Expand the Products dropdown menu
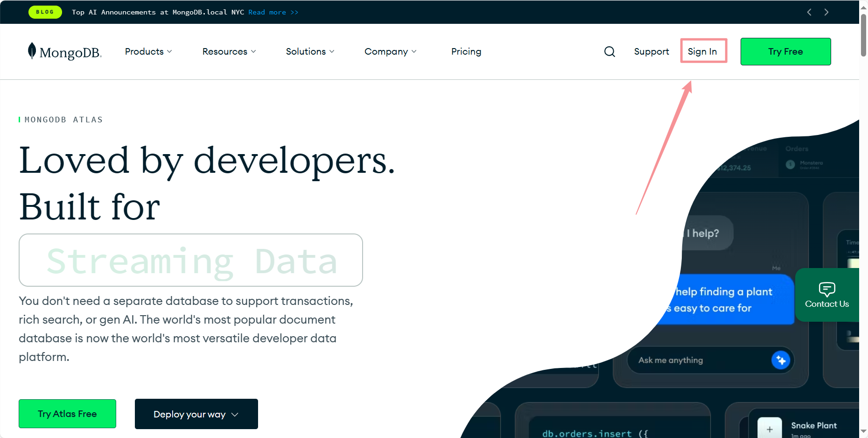Viewport: 868px width, 438px height. tap(148, 51)
